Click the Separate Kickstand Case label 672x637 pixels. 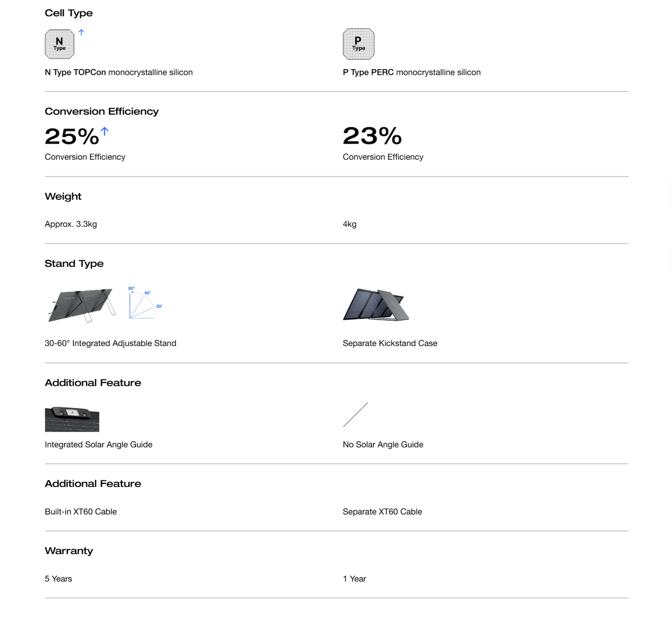[390, 343]
